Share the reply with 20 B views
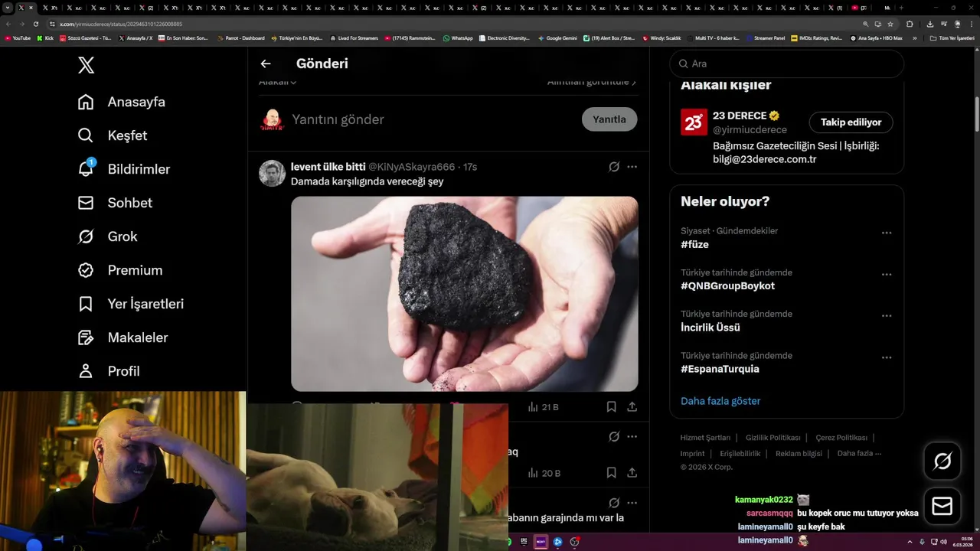Image resolution: width=980 pixels, height=551 pixels. [632, 473]
